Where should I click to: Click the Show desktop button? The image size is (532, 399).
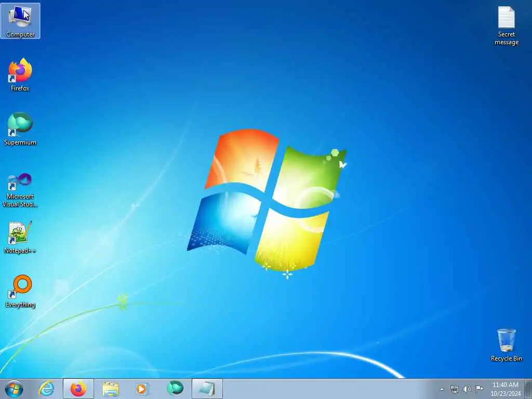coord(528,389)
